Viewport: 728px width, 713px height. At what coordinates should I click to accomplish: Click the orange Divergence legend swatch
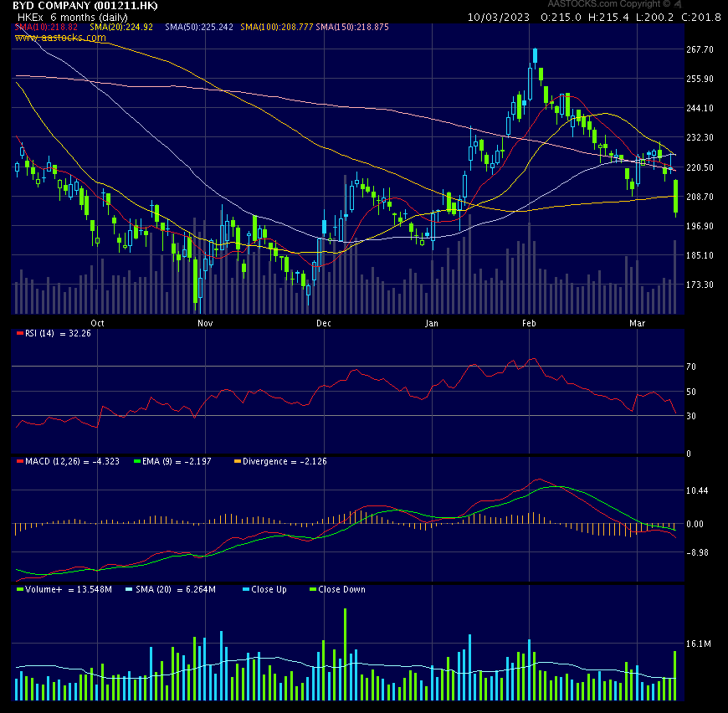click(238, 461)
